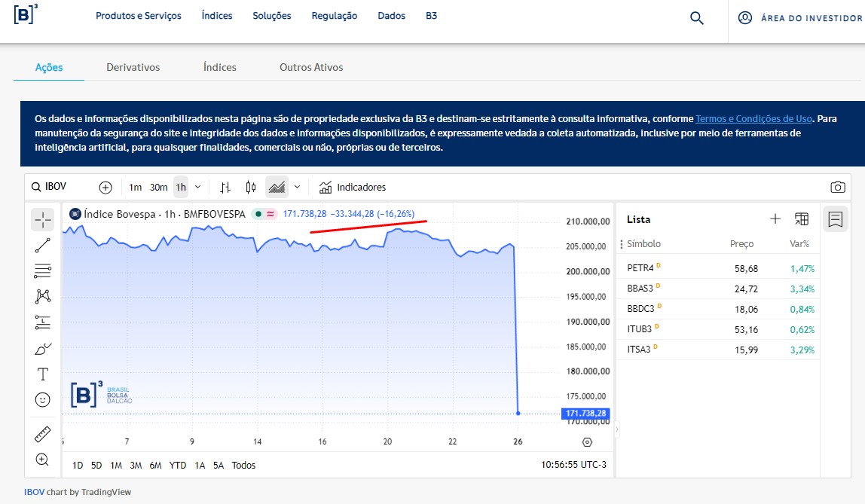Open the Regulação menu
This screenshot has width=865, height=504.
pyautogui.click(x=335, y=16)
